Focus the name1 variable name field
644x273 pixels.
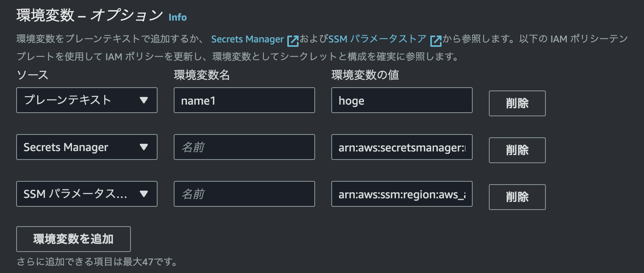(244, 100)
